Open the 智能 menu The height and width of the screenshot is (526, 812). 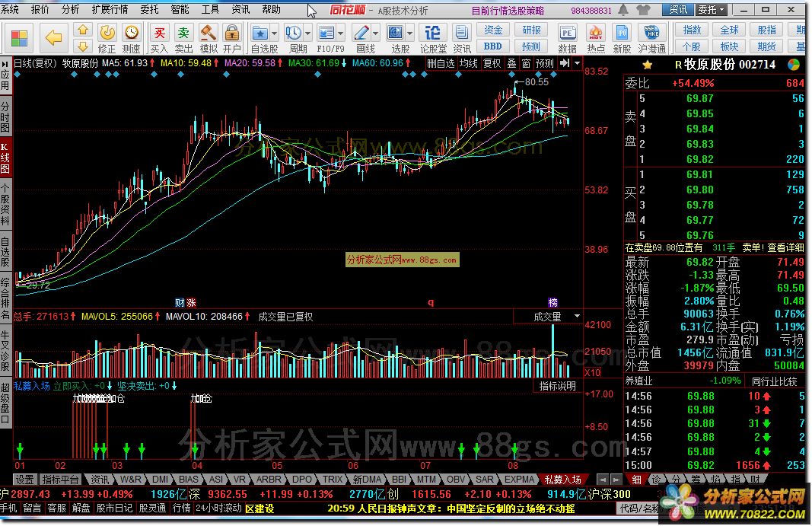(x=180, y=9)
